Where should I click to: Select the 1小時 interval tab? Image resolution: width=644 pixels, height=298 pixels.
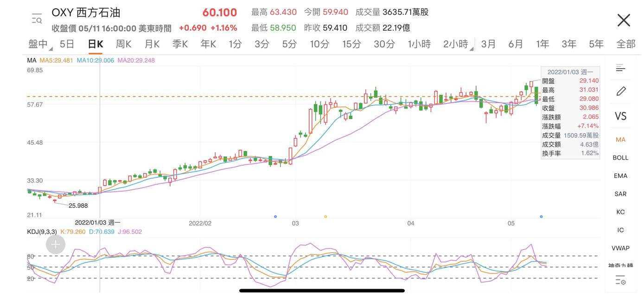419,44
